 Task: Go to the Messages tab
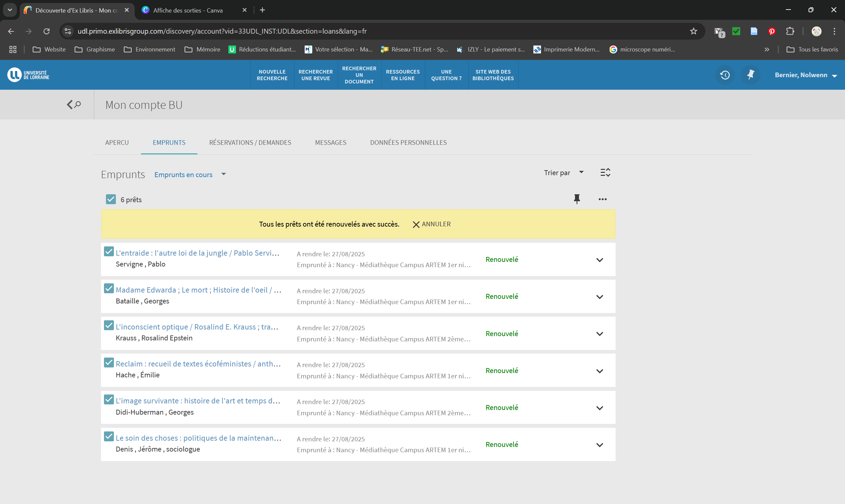(x=330, y=142)
